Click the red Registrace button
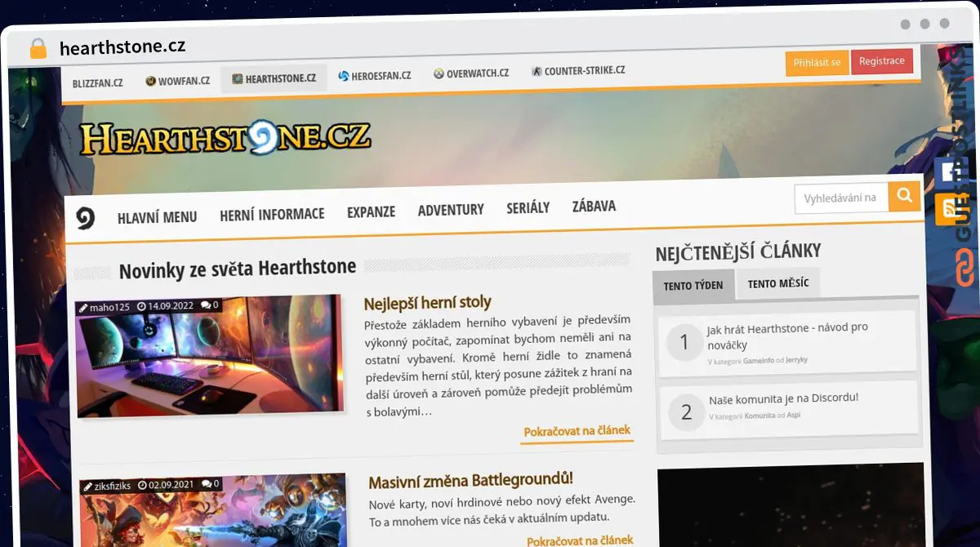The width and height of the screenshot is (980, 547). 881,61
